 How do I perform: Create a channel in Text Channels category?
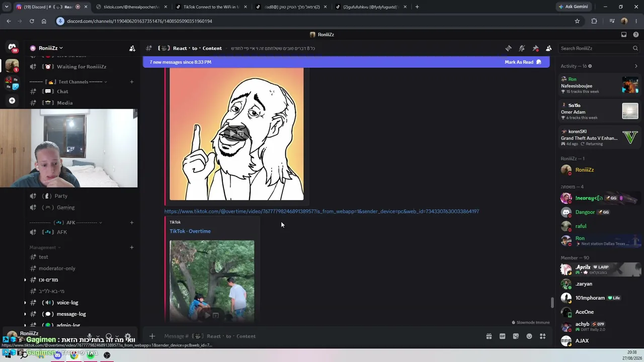132,82
